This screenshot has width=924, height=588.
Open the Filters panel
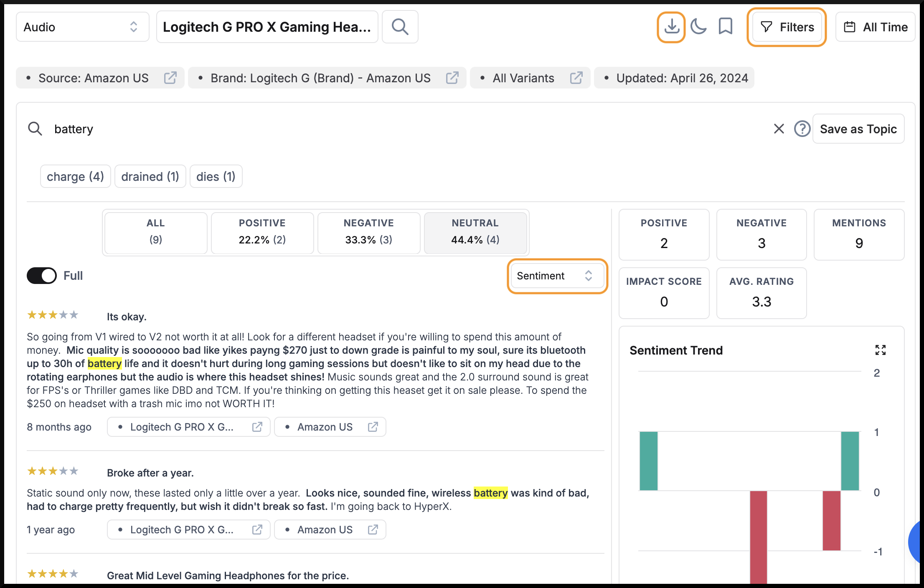pos(787,27)
